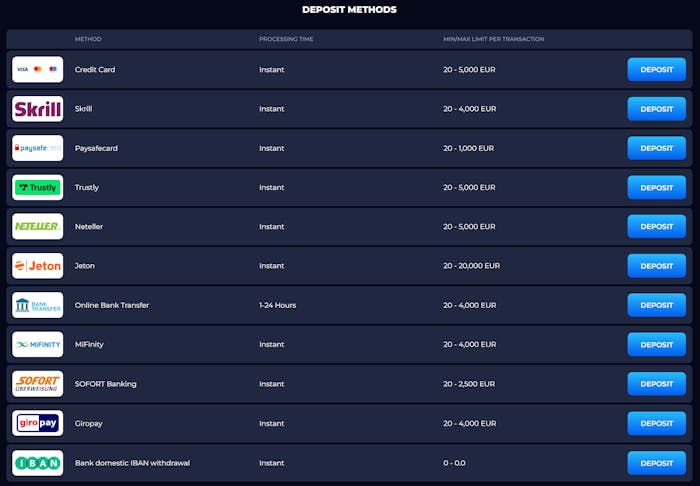Start Online Bank Transfer deposit
The height and width of the screenshot is (486, 700).
point(656,305)
